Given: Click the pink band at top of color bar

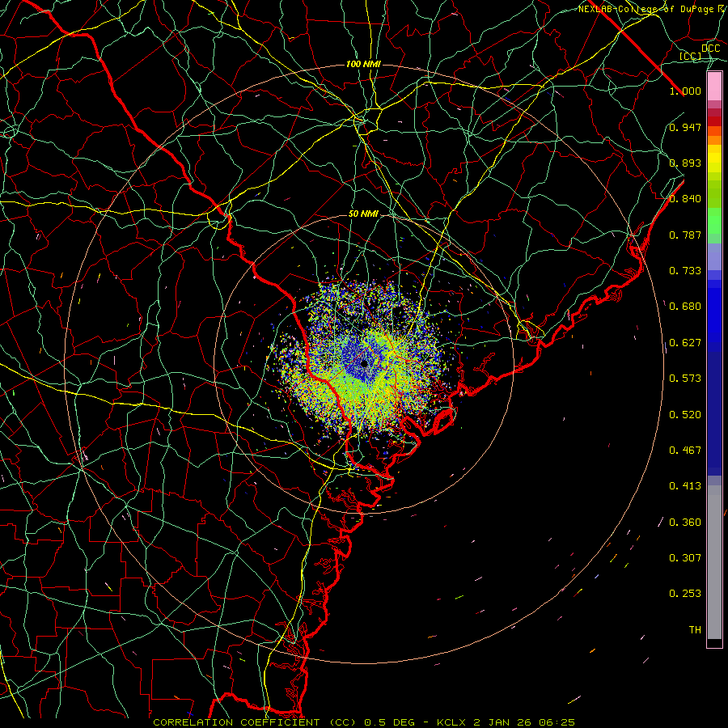Looking at the screenshot, I should [714, 87].
